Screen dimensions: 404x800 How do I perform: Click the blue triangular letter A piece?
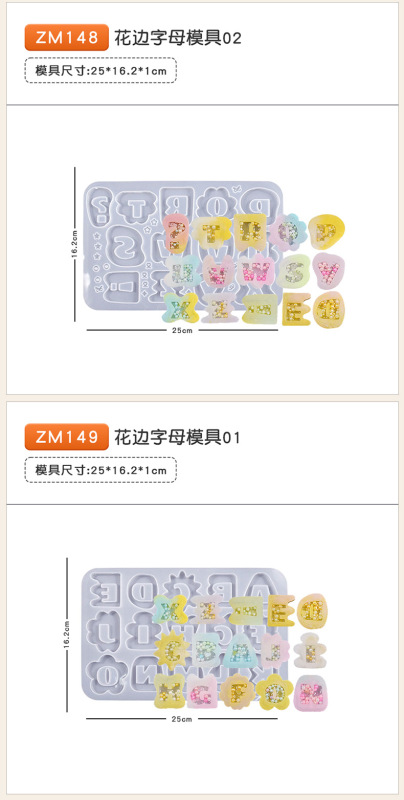coord(239,650)
